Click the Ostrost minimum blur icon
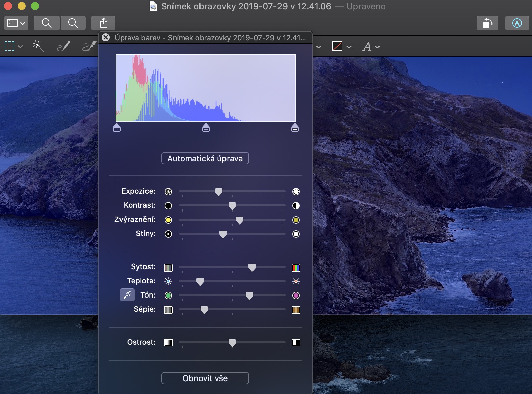 click(x=168, y=343)
